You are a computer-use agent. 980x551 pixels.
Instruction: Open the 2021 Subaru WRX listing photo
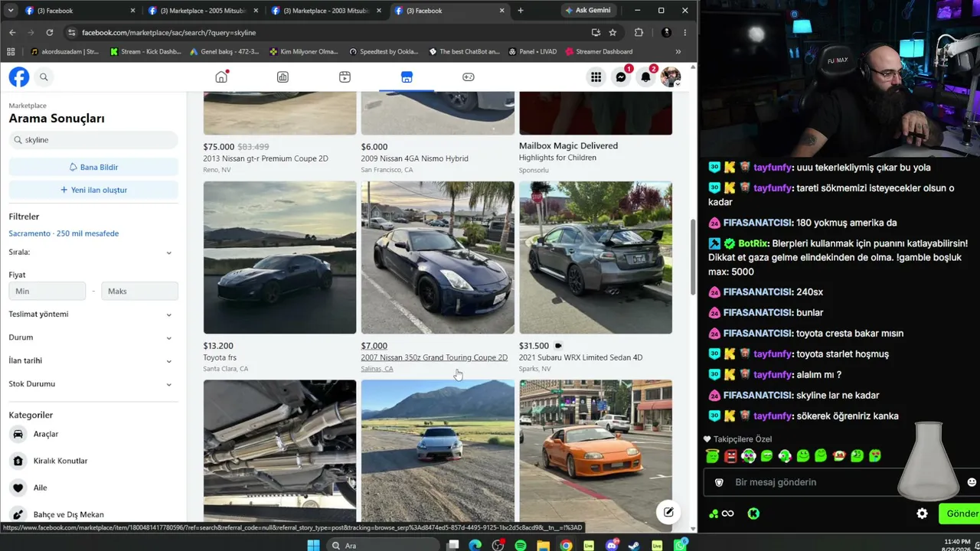point(596,257)
